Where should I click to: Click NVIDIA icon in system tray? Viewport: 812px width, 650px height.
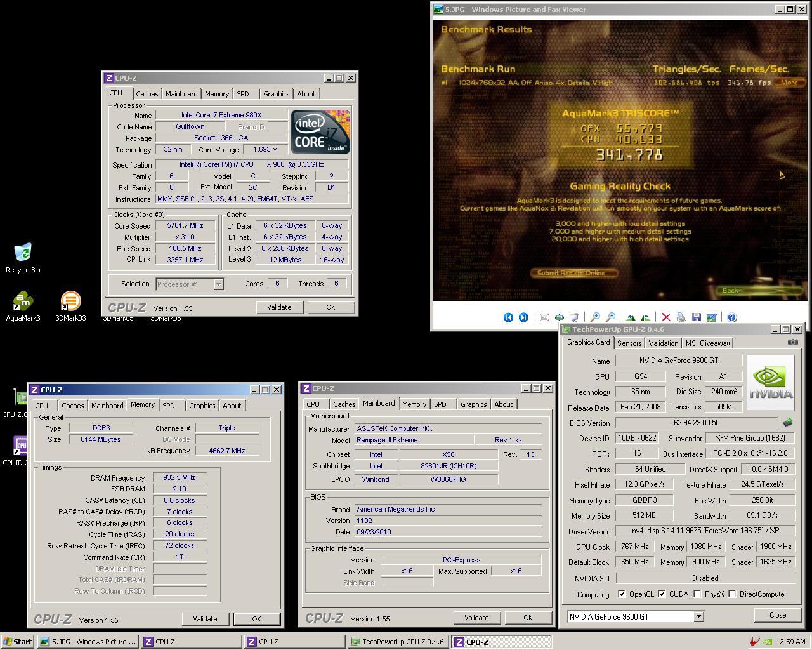(767, 642)
